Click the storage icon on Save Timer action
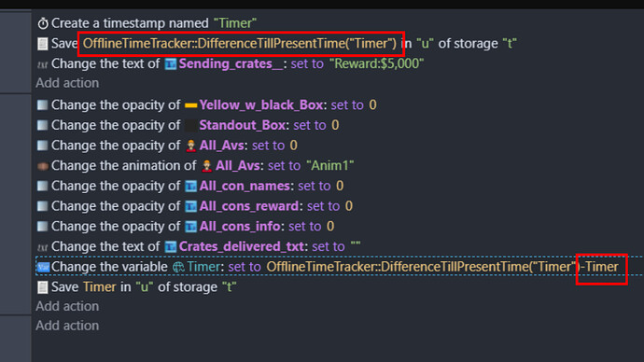The height and width of the screenshot is (362, 644). [43, 287]
